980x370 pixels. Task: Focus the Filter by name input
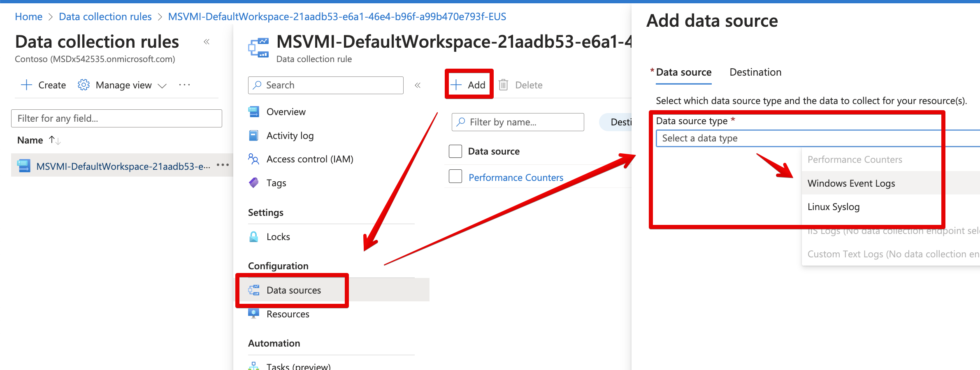pyautogui.click(x=518, y=122)
